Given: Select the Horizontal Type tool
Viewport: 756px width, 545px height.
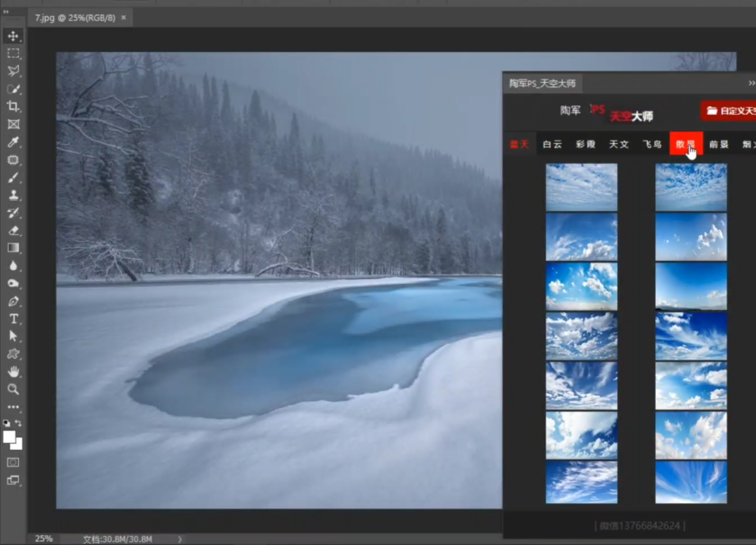Looking at the screenshot, I should (13, 319).
